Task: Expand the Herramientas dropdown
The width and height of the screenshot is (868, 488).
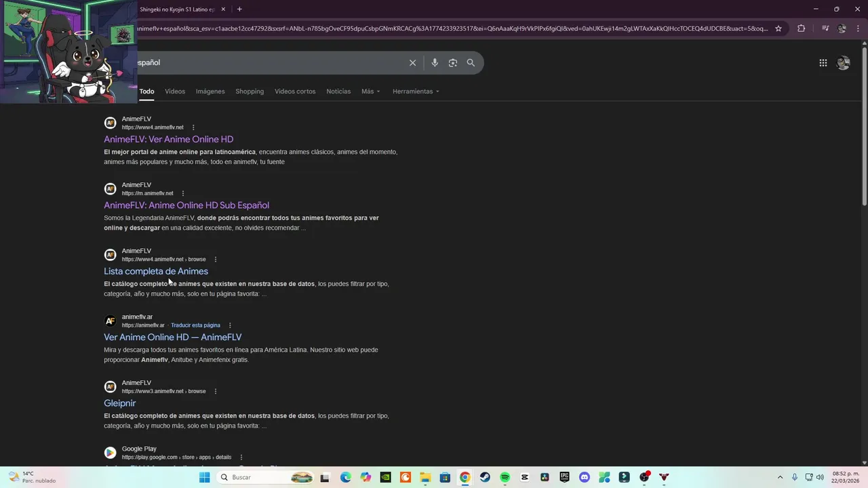Action: click(416, 91)
